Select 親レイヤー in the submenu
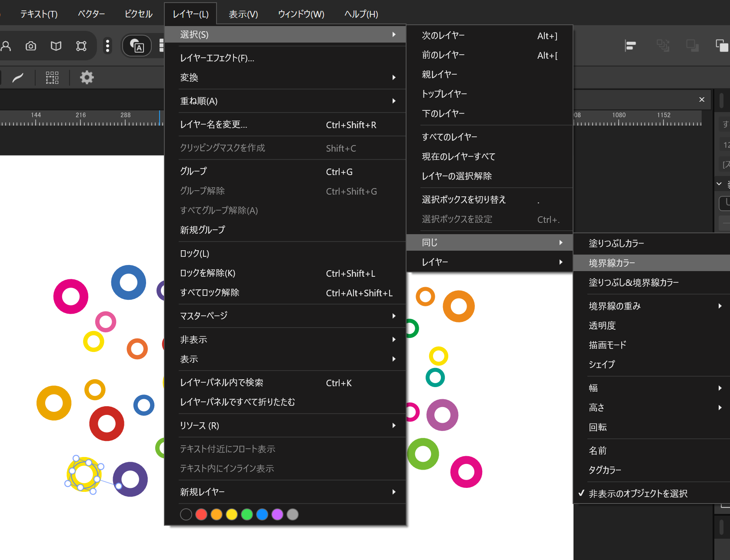 tap(490, 75)
